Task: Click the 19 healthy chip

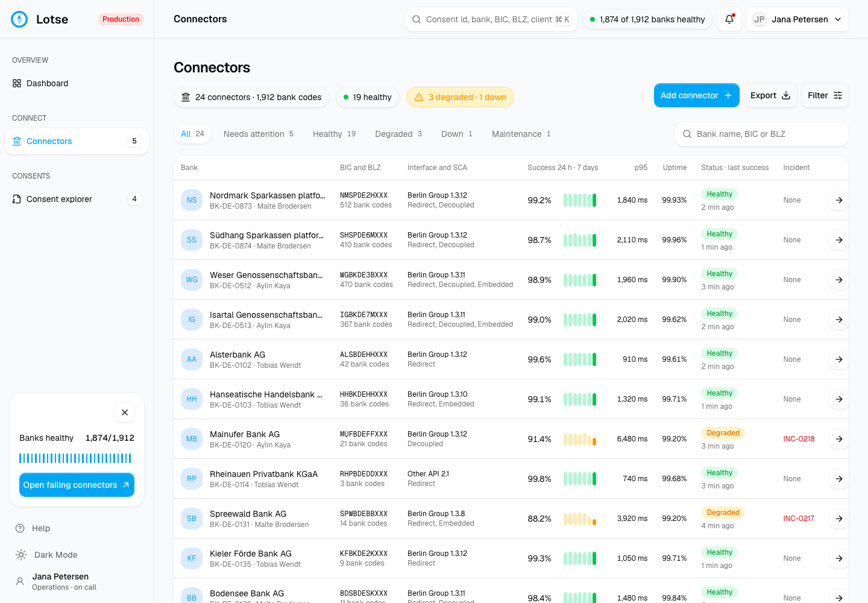Action: tap(368, 97)
